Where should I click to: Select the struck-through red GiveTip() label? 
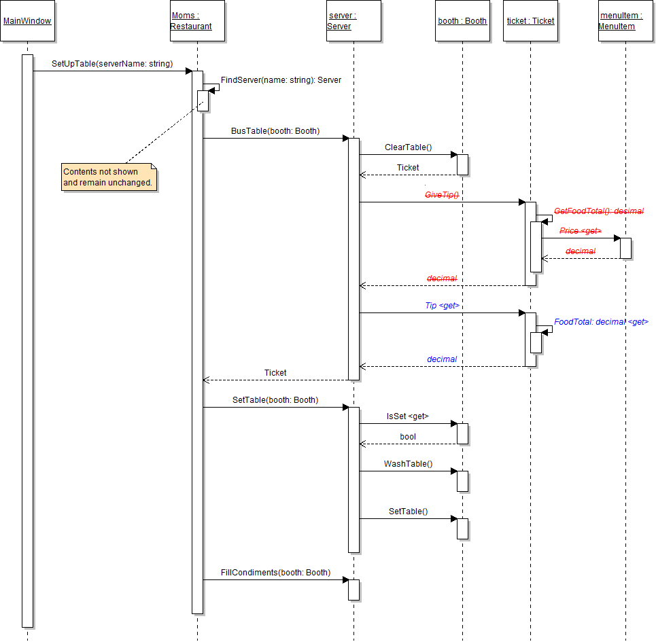coord(442,195)
